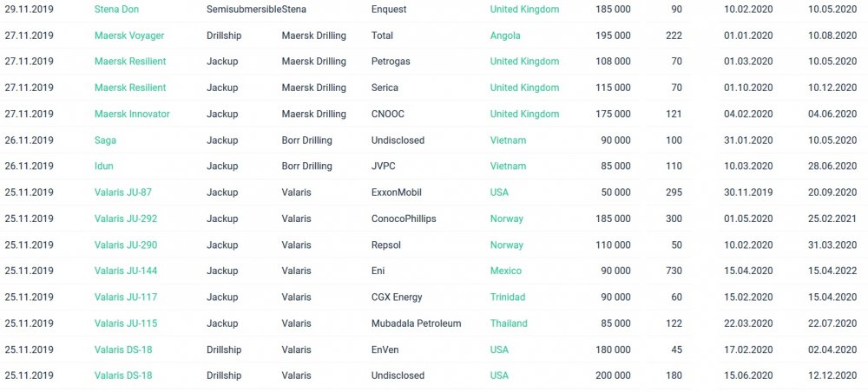Open USA link in ExxonMobil row
The image size is (868, 392).
point(499,193)
